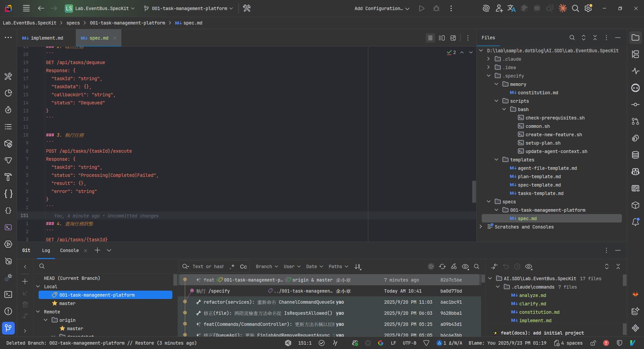The image size is (644, 349).
Task: Open the Lab.EventBus.SpecKit project dropdown
Action: pyautogui.click(x=100, y=8)
